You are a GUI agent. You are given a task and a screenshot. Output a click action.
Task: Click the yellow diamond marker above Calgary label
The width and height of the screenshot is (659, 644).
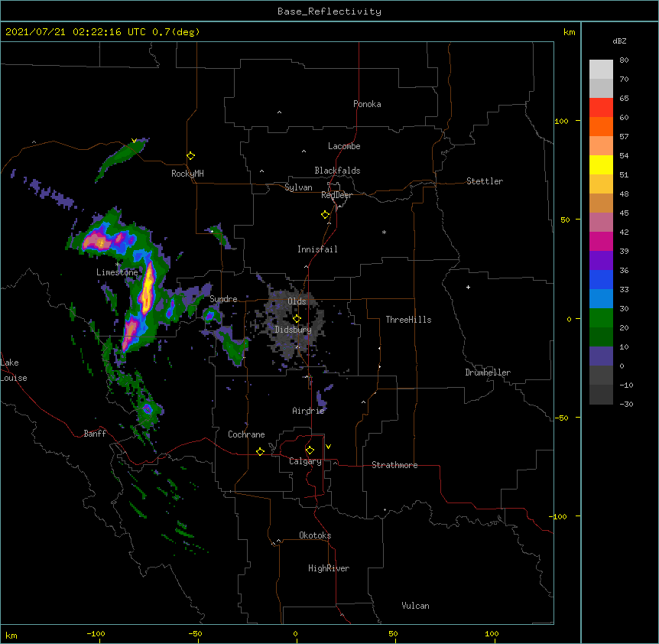310,450
